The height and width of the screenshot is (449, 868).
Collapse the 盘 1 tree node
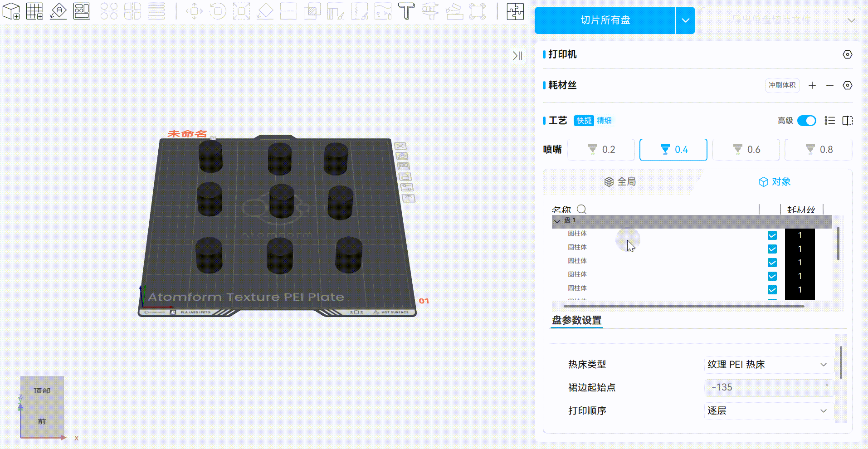557,221
